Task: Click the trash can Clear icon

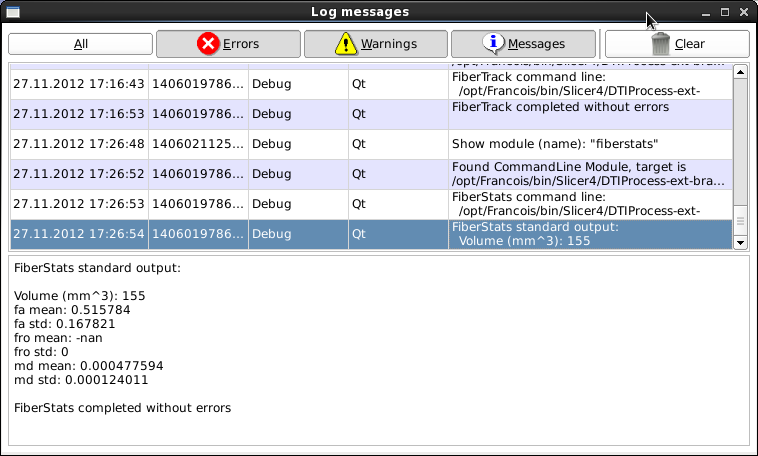Action: point(660,44)
